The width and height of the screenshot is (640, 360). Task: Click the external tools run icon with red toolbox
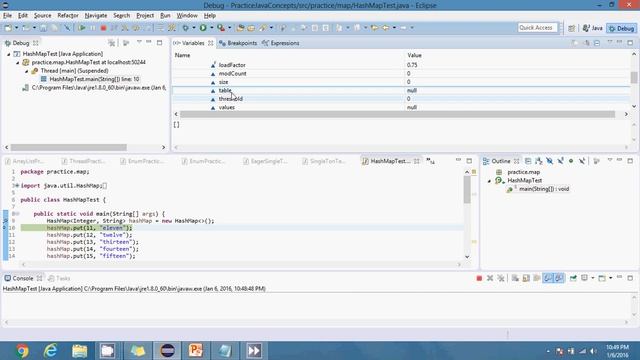(221, 28)
